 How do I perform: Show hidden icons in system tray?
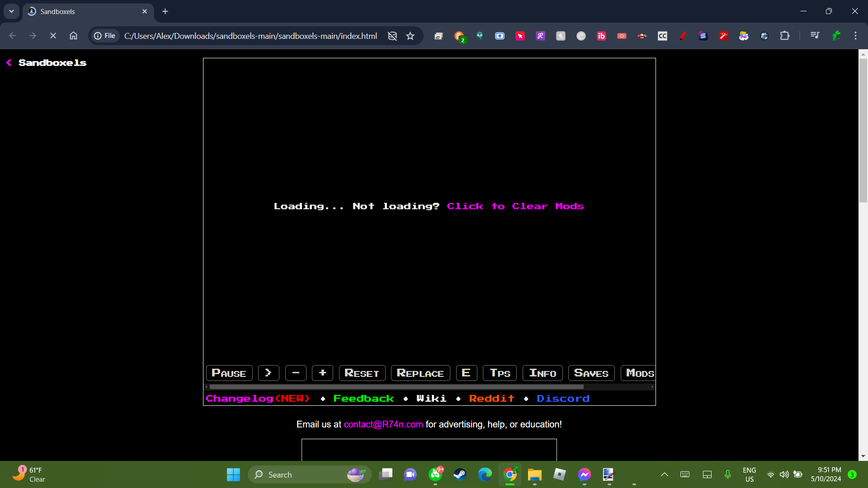point(664,474)
